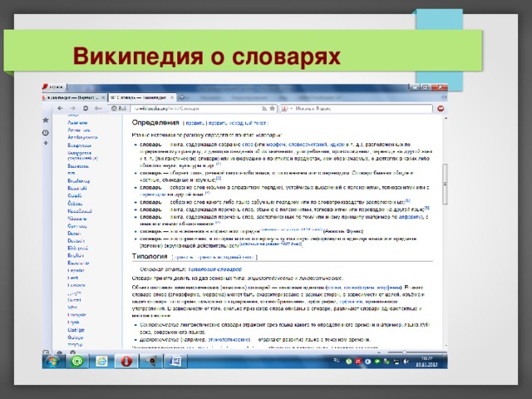This screenshot has width=532, height=399.
Task: Open the 'словосочетаний' link
Action: pyautogui.click(x=308, y=144)
